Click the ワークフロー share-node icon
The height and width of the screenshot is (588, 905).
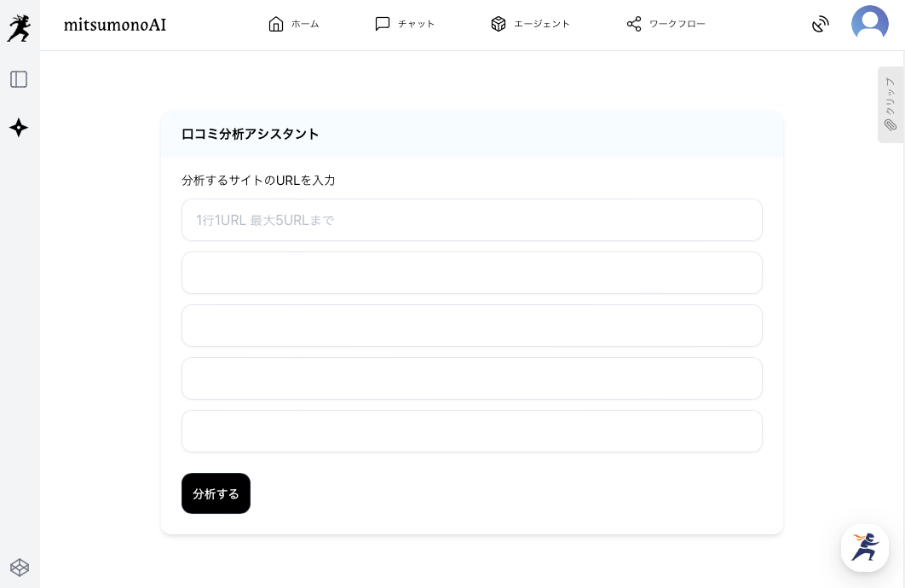pos(634,24)
